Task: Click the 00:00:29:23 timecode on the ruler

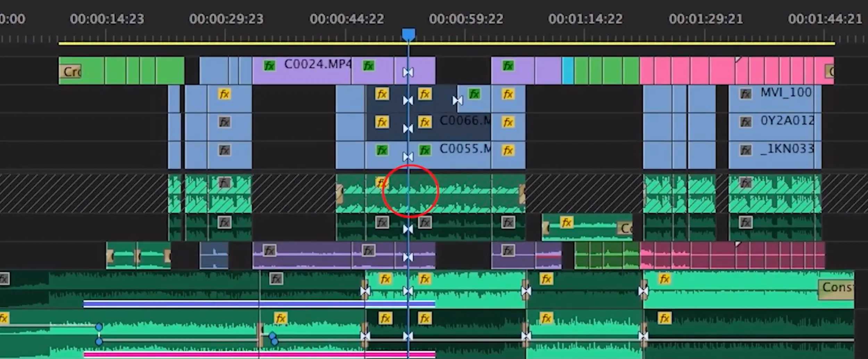Action: tap(226, 19)
